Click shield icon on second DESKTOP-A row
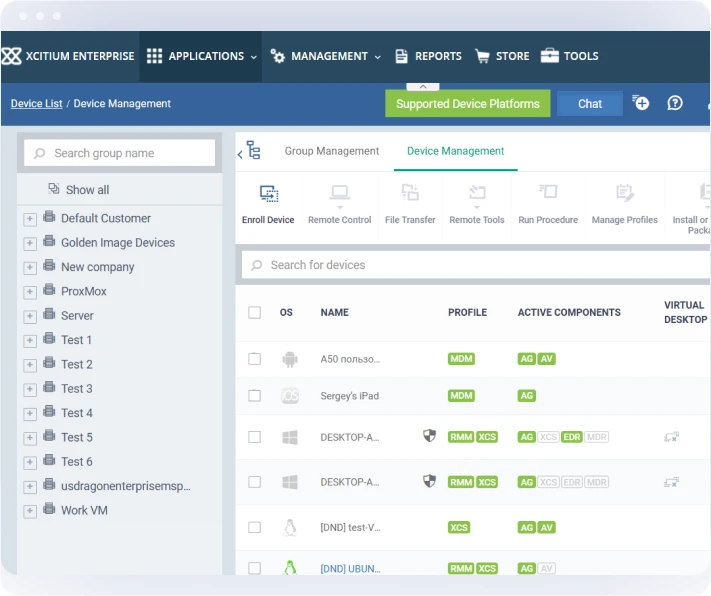This screenshot has height=596, width=711. coord(429,481)
